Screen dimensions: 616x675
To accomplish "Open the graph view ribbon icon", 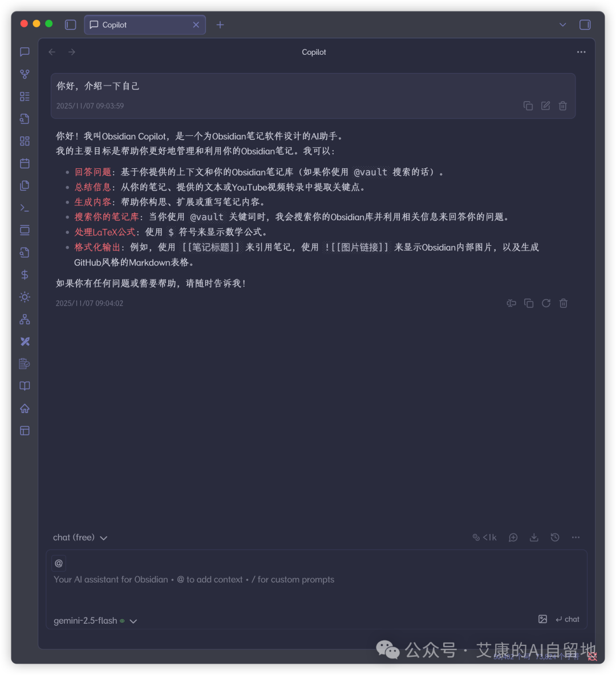I will click(x=25, y=74).
